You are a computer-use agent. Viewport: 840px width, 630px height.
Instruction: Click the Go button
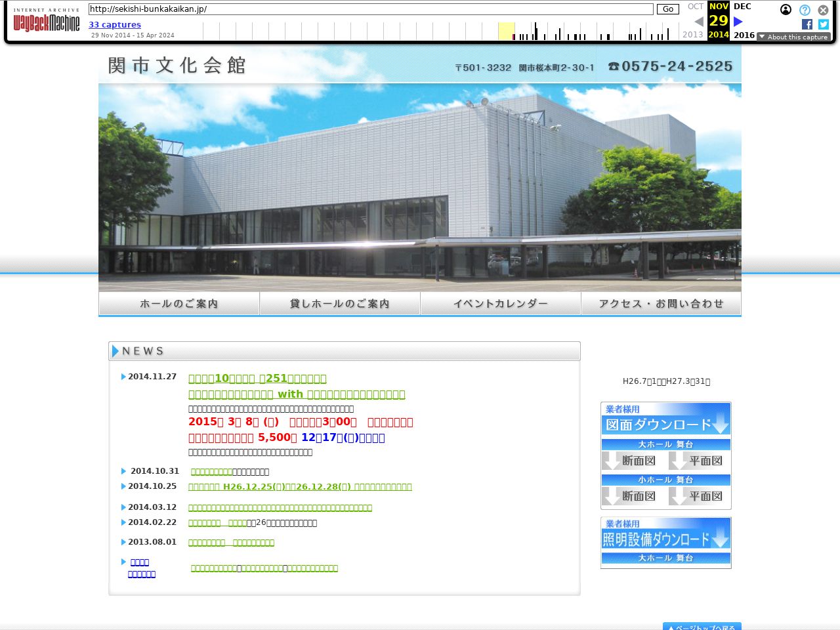click(668, 9)
